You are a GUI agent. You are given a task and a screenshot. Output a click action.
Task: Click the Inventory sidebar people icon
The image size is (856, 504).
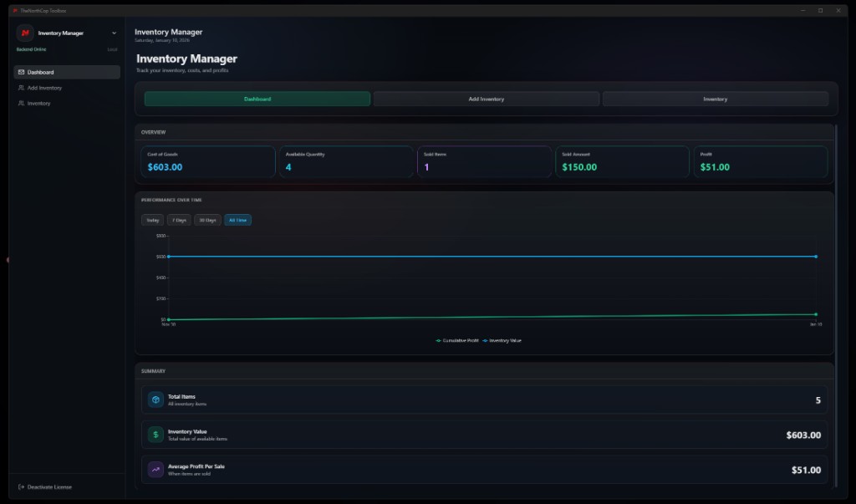pos(21,103)
